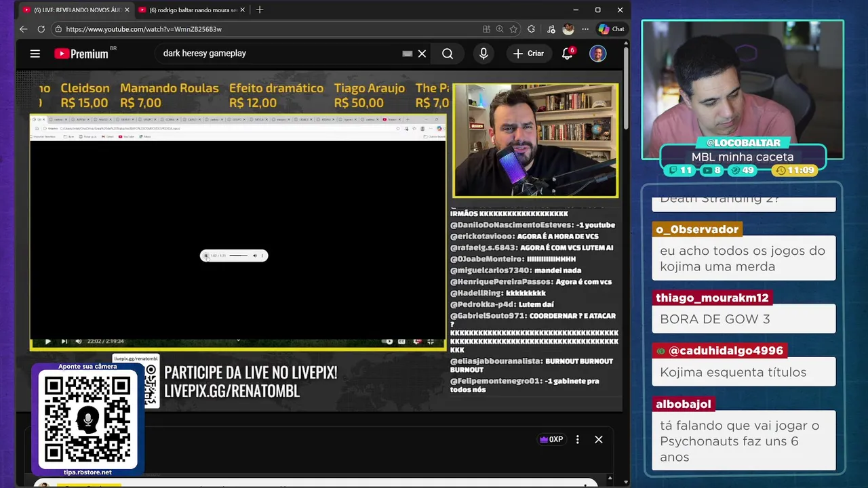Click the o_Observador username in chat overlay
868x488 pixels.
[x=698, y=230]
